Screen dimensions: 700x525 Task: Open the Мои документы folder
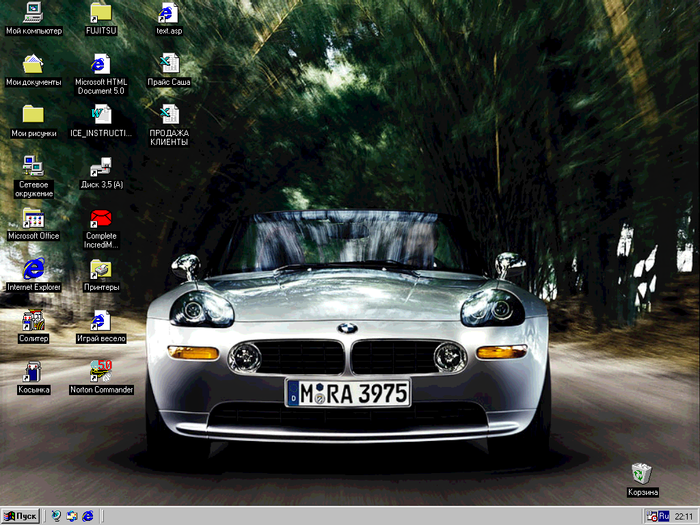(33, 64)
